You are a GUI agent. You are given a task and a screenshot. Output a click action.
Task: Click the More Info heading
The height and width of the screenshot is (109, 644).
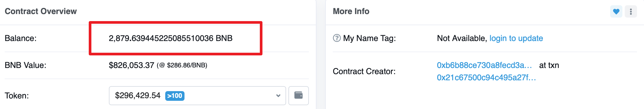click(x=351, y=11)
